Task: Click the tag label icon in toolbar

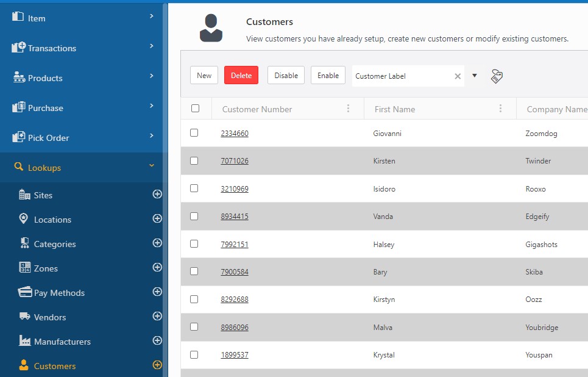Action: pyautogui.click(x=497, y=76)
